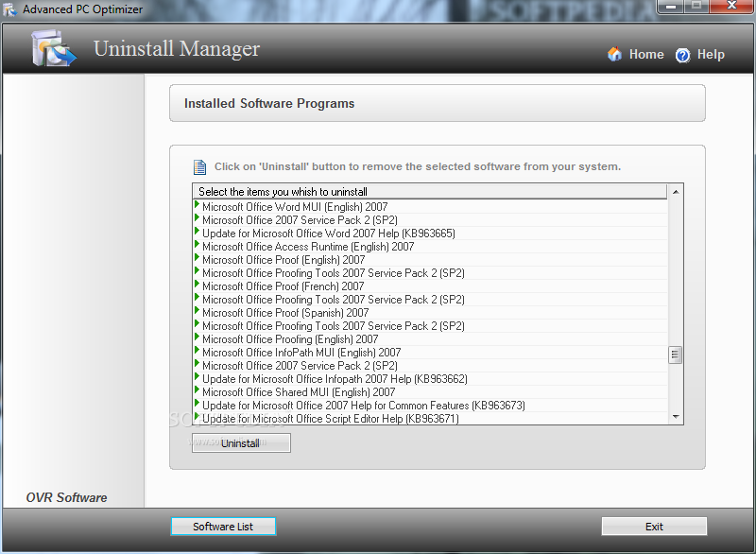Image resolution: width=756 pixels, height=554 pixels.
Task: Click the list scrollbar up arrow
Action: pyautogui.click(x=676, y=192)
